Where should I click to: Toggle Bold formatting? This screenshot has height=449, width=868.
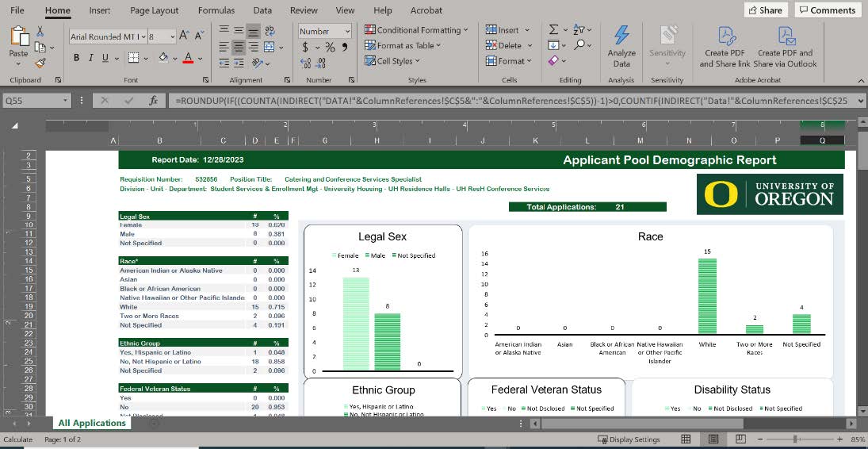[x=76, y=58]
